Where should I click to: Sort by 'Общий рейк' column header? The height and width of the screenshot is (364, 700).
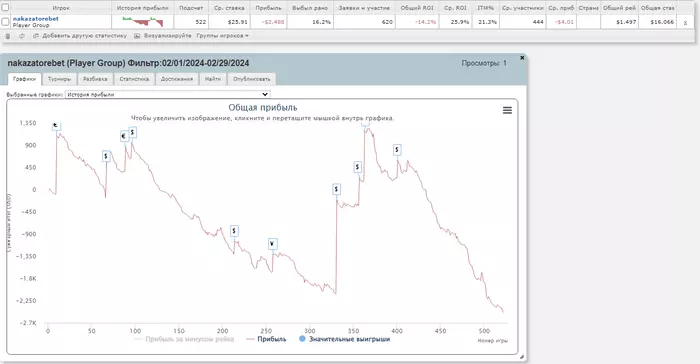click(619, 8)
